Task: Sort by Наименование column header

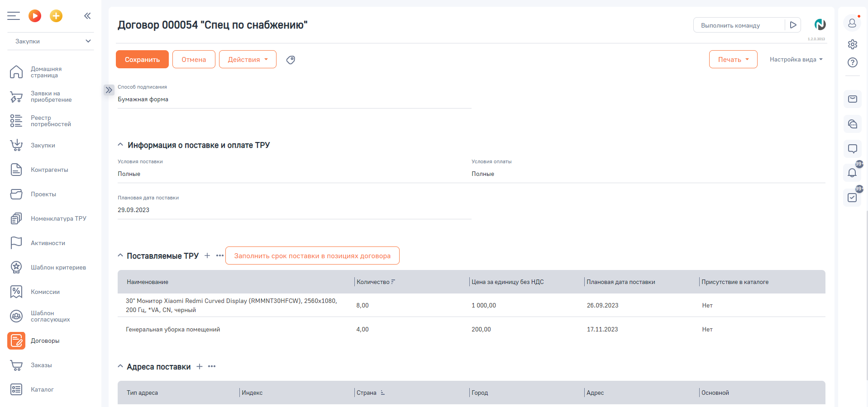Action: point(148,282)
